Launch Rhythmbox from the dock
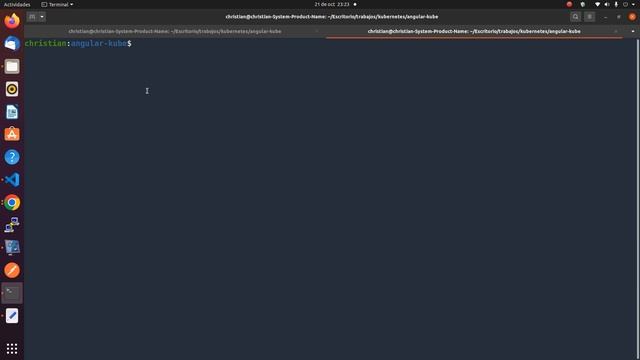The height and width of the screenshot is (360, 640). pos(12,89)
